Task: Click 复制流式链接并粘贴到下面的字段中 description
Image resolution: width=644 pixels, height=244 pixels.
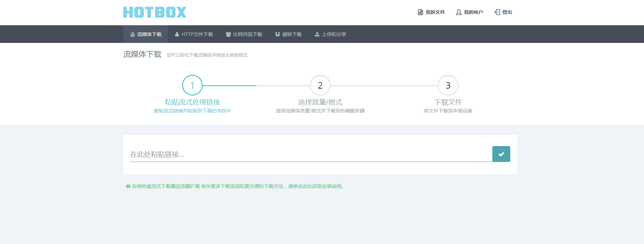Action: (x=192, y=111)
